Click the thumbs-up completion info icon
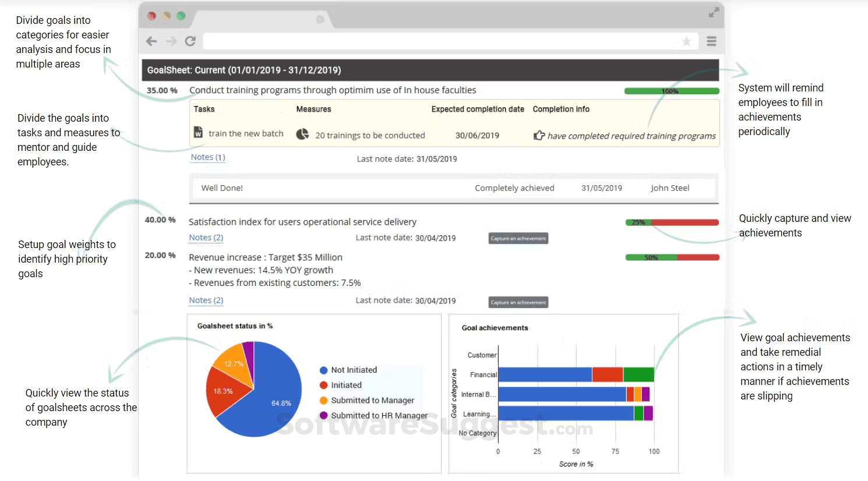Image resolution: width=868 pixels, height=481 pixels. point(539,135)
